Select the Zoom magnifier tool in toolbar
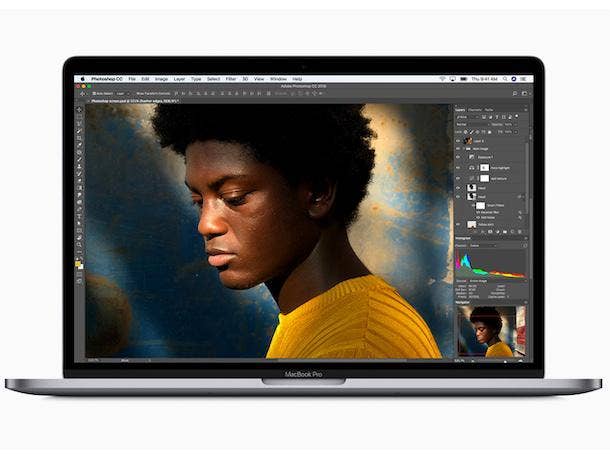 (x=79, y=245)
